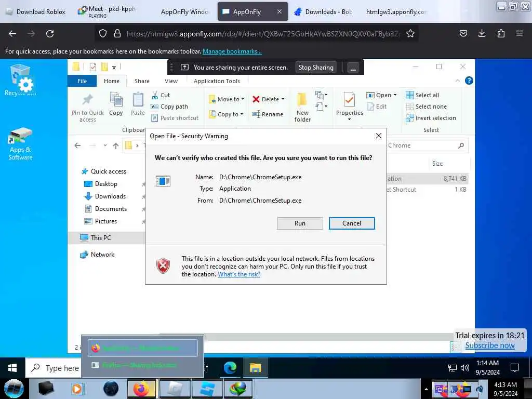Click Stop Sharing in the sharing bar
The width and height of the screenshot is (532, 399).
pos(316,68)
